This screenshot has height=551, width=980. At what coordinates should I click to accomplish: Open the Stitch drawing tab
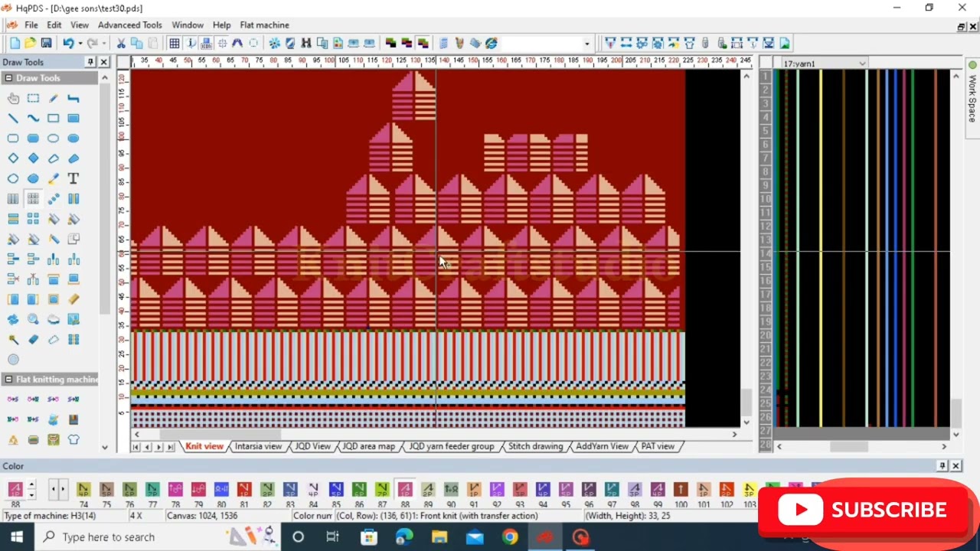pyautogui.click(x=535, y=446)
